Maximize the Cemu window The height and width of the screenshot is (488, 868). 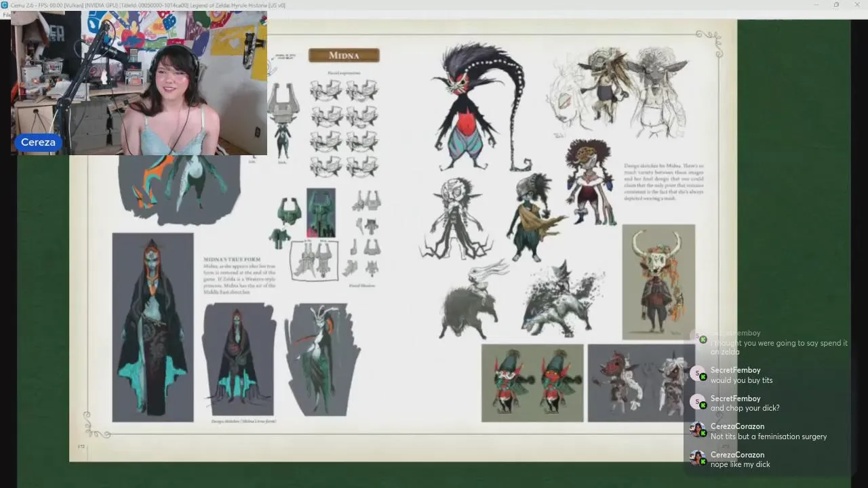(836, 5)
